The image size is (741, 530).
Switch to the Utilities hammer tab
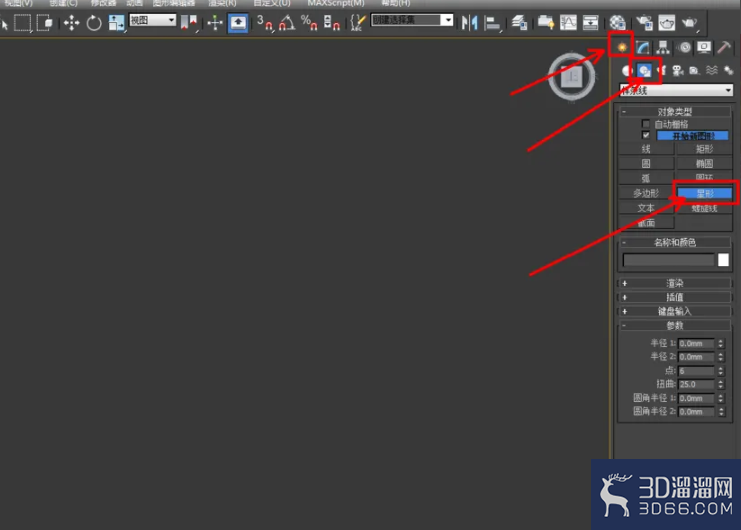coord(724,47)
